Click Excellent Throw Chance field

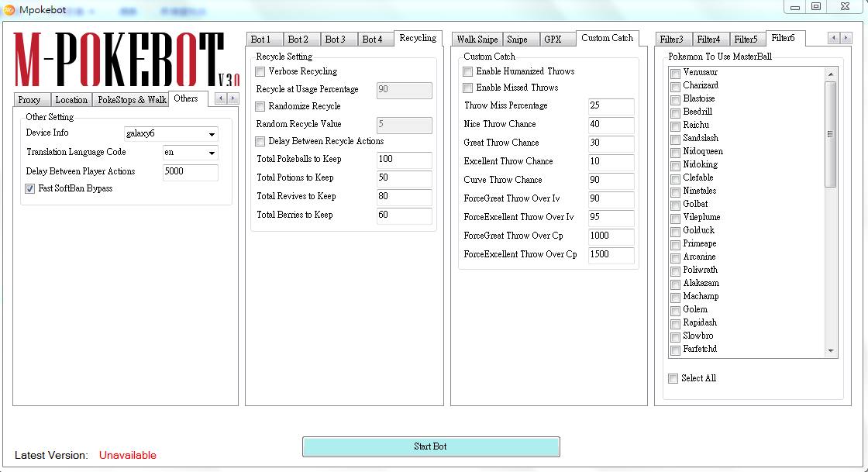point(611,162)
